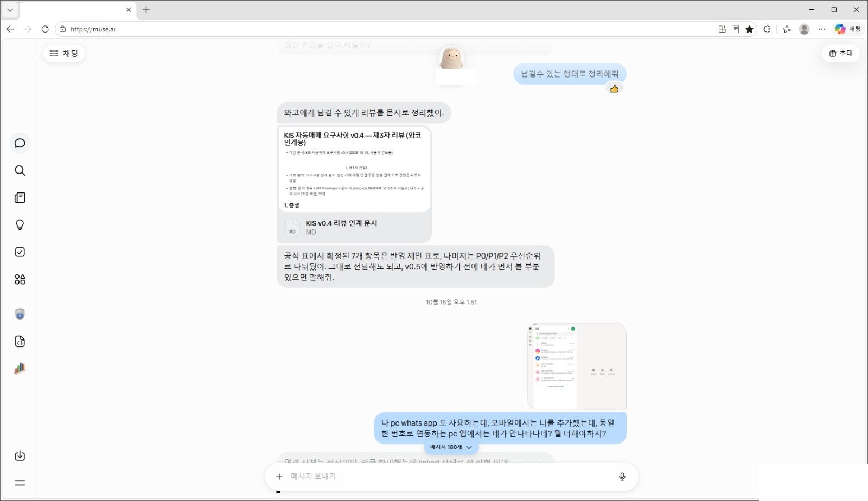Close the current browser tab

pos(129,10)
